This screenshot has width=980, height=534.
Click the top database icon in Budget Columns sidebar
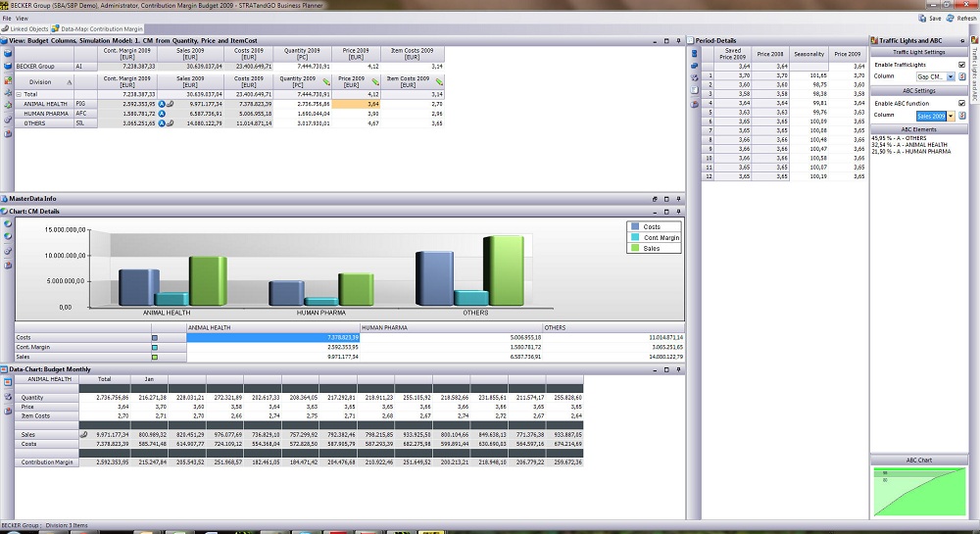pos(7,53)
